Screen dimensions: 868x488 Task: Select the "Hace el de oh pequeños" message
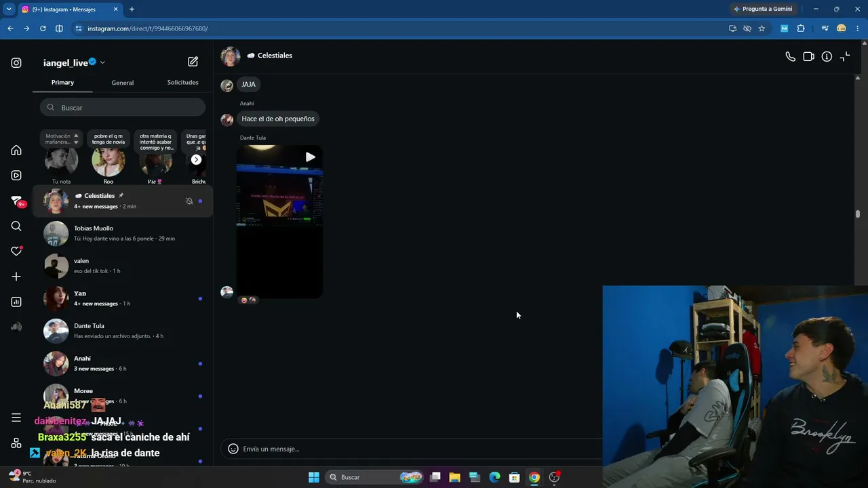[278, 119]
